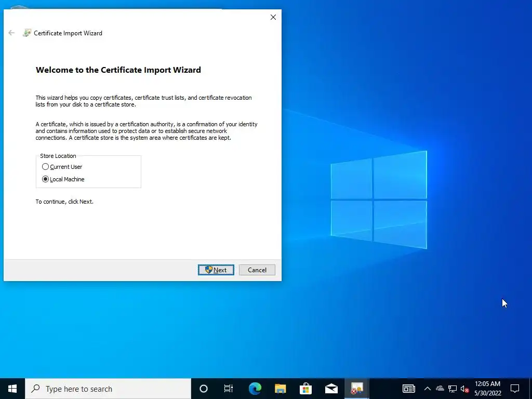Screen dimensions: 532x399
Task: Click the OneDrive tray icon
Action: 440,389
